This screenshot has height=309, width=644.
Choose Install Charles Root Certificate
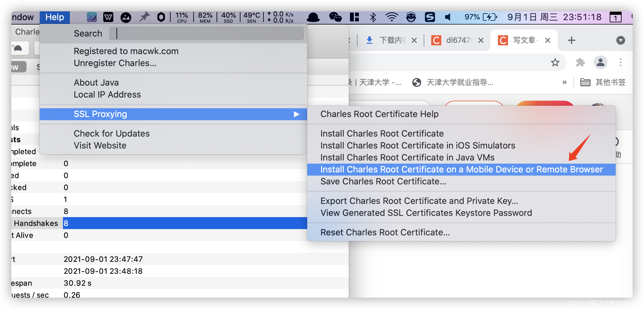(x=382, y=133)
